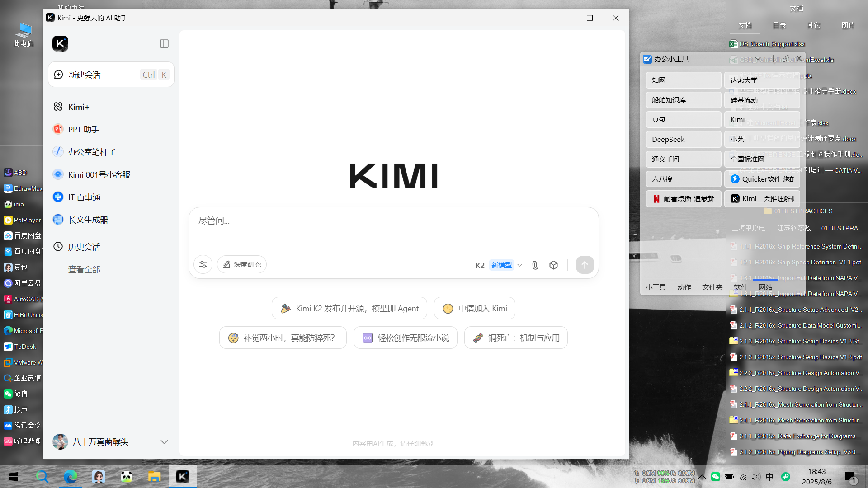Open the chat settings sliders icon

pos(203,264)
